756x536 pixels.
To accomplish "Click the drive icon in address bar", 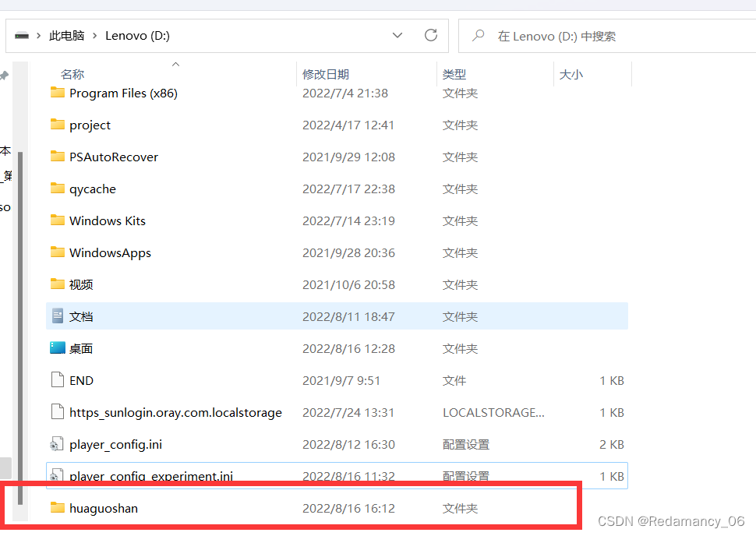I will tap(22, 36).
